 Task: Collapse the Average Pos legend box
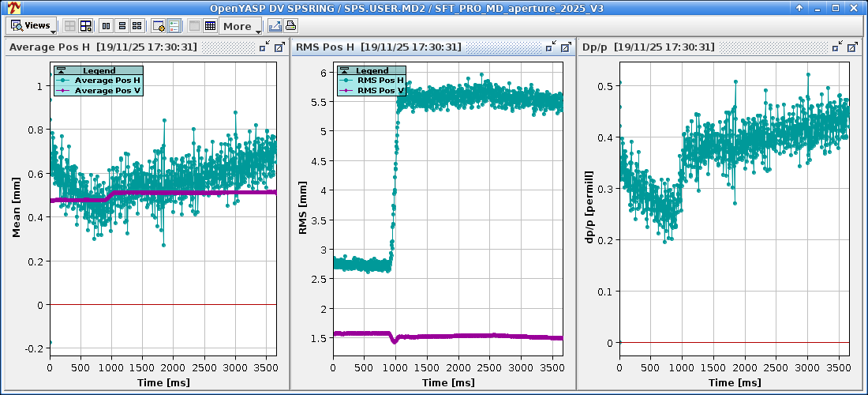59,71
